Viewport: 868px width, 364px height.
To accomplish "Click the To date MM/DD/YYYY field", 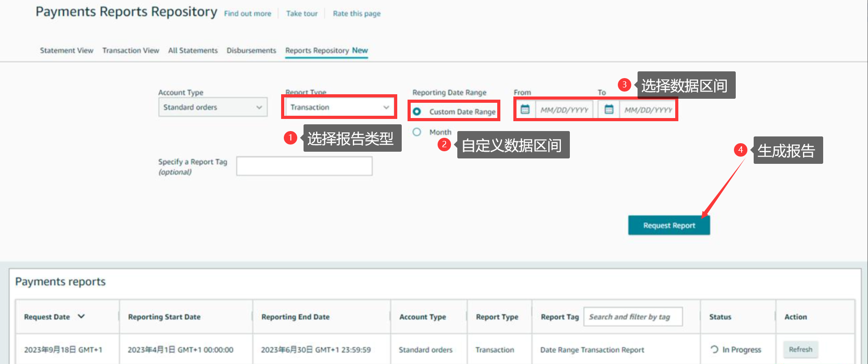I will pyautogui.click(x=648, y=110).
